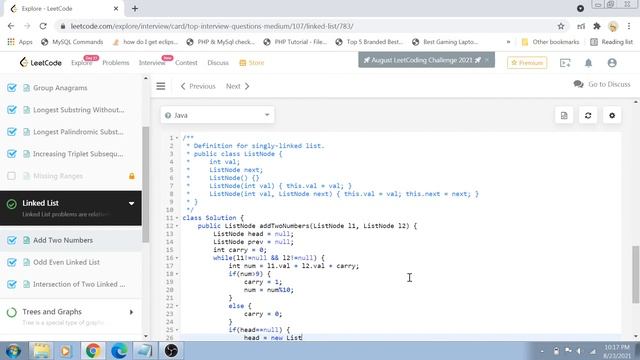The width and height of the screenshot is (640, 360).
Task: Open Chrome three-dot menu
Action: (629, 26)
